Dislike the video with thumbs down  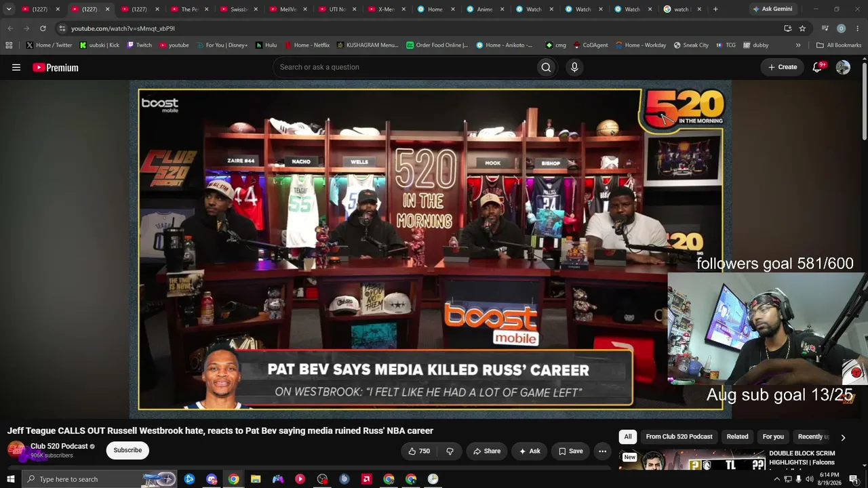[450, 451]
